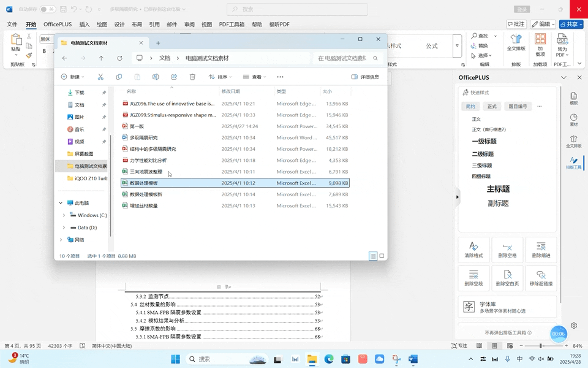Click the 共享 share button in Word
This screenshot has width=588, height=368.
[x=571, y=25]
